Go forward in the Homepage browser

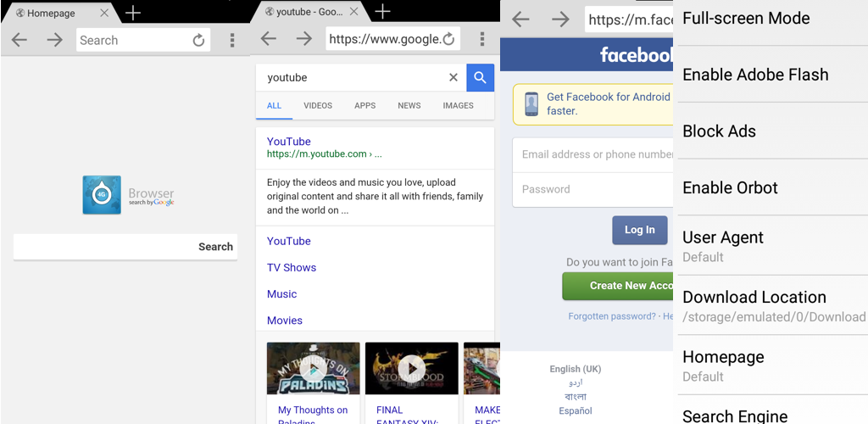pos(54,40)
